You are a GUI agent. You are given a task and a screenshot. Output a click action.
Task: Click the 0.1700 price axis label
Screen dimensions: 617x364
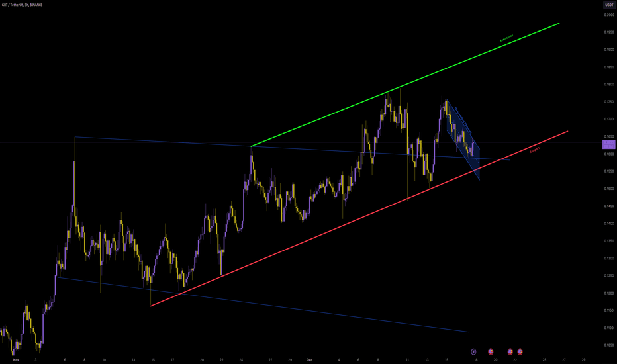coord(609,119)
